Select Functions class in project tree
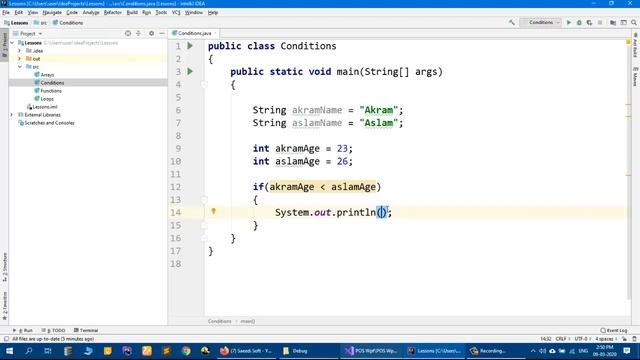The image size is (640, 360). (x=48, y=91)
